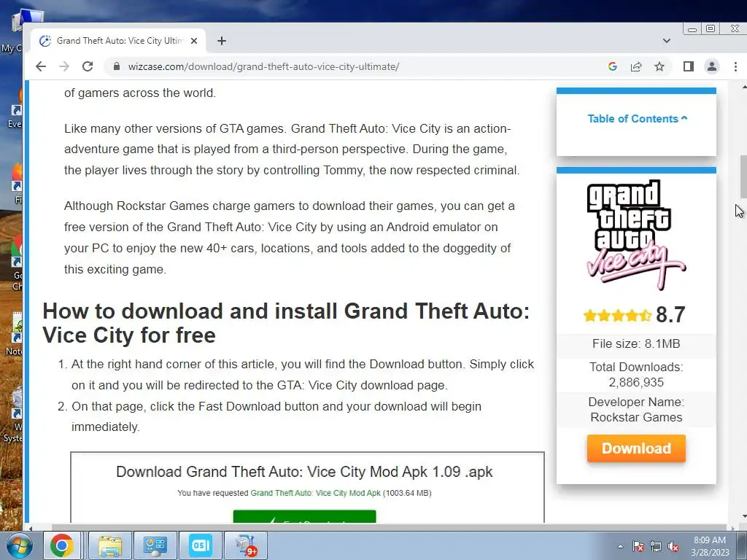Click the 8.7 star rating
The width and height of the screenshot is (747, 560).
(635, 315)
